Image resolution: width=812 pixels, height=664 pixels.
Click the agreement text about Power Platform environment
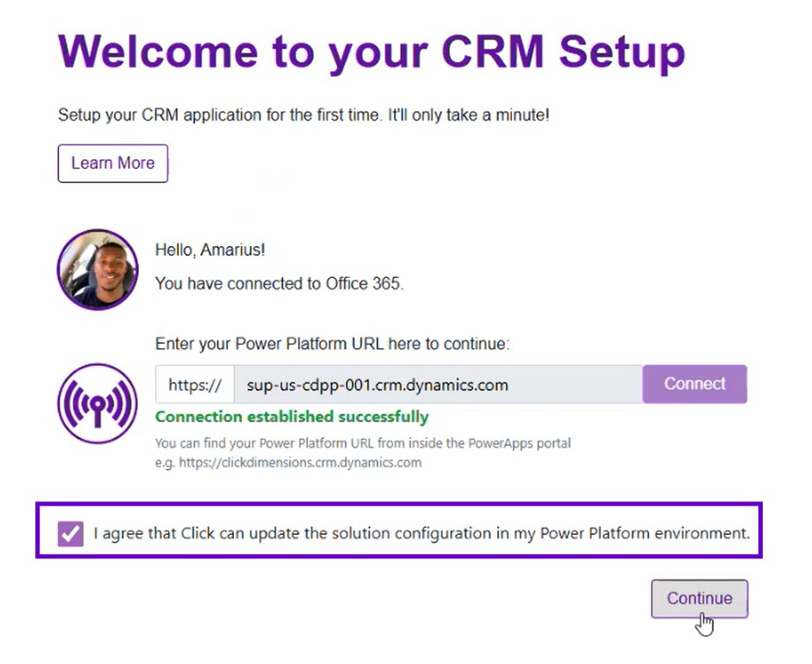tap(421, 534)
